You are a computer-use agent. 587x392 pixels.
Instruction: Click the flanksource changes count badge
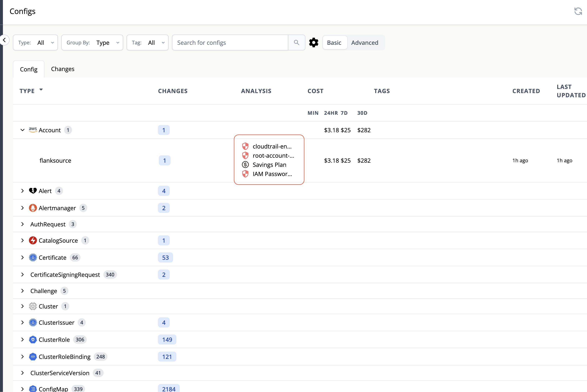point(164,160)
